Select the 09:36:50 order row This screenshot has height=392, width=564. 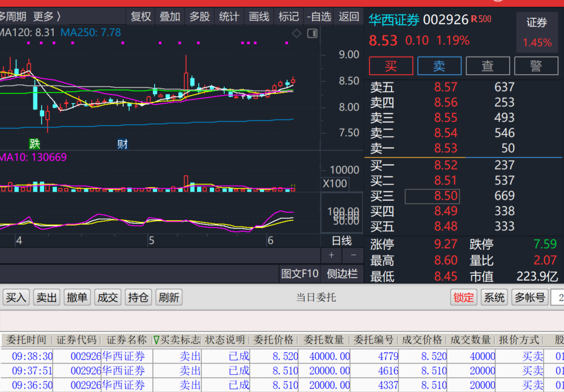pos(282,385)
